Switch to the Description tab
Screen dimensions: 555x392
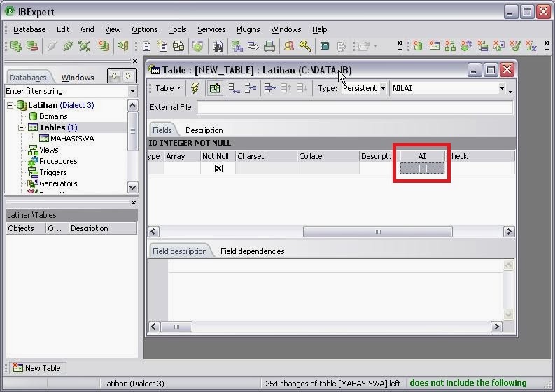(204, 130)
